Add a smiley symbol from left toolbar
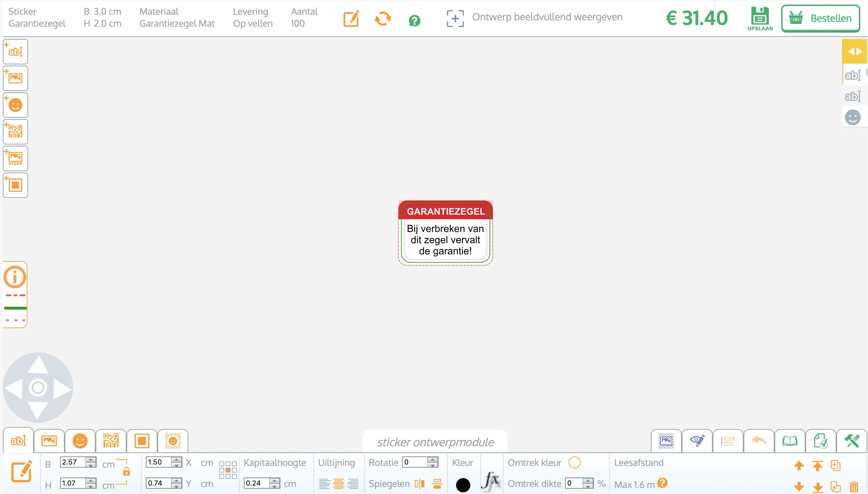The image size is (868, 494). (15, 105)
